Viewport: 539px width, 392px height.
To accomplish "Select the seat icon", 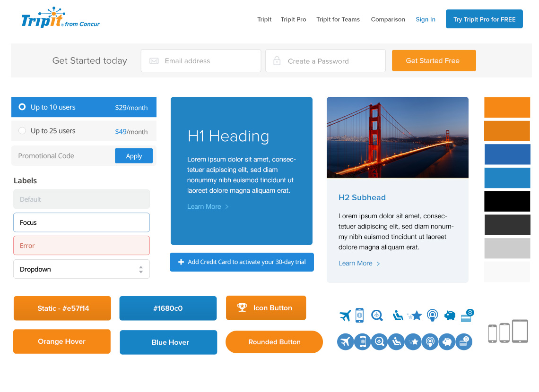I will coord(397,316).
